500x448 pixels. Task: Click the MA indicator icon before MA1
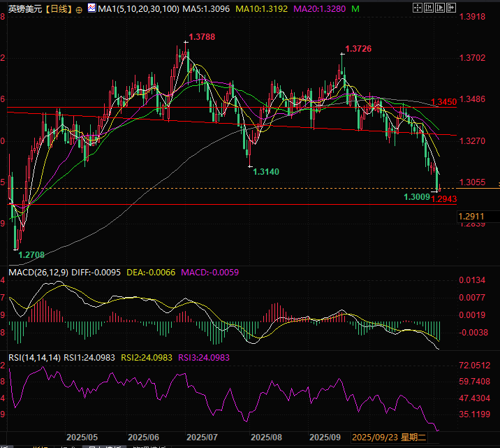pyautogui.click(x=91, y=9)
